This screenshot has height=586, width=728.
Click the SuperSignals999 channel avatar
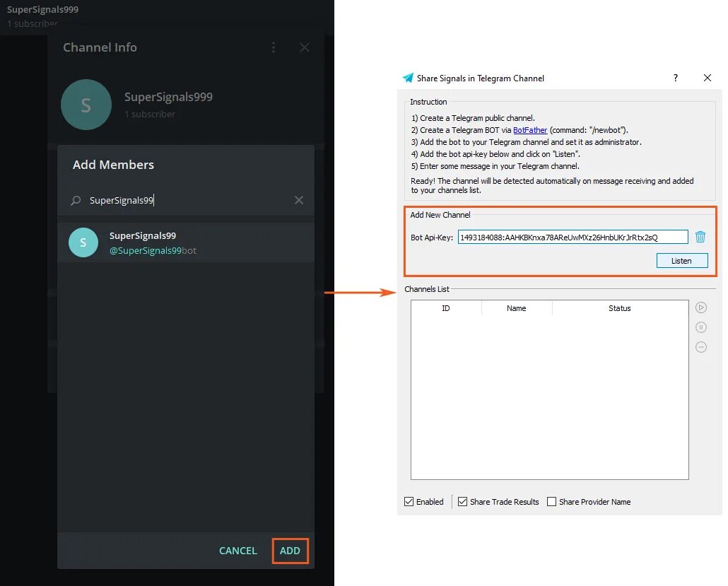86,105
